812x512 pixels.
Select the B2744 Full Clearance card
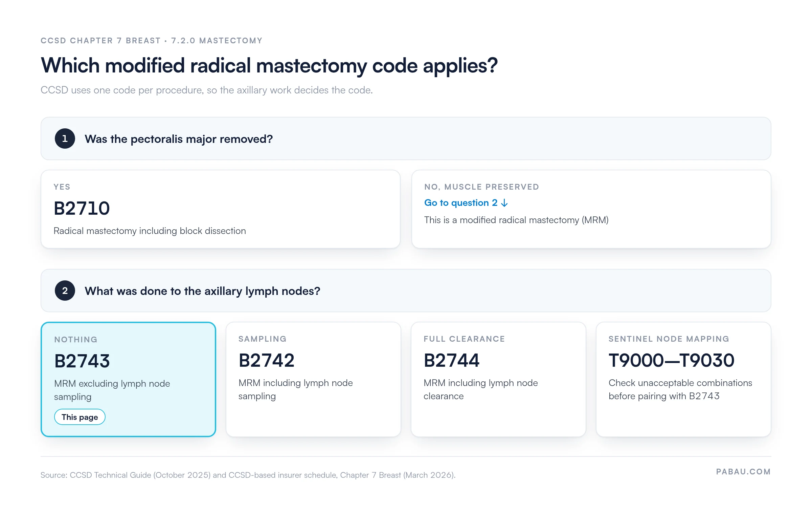(x=498, y=379)
